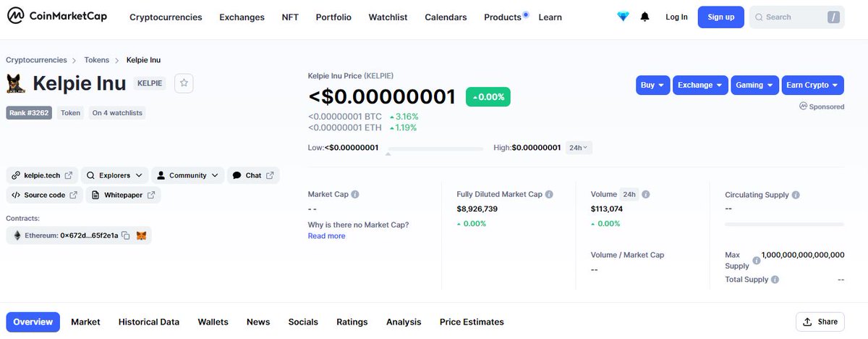
Task: Switch to the News tab
Action: [x=258, y=322]
